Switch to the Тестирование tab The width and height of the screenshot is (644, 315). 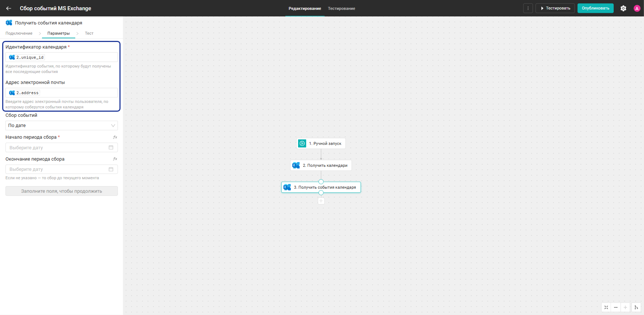tap(342, 8)
